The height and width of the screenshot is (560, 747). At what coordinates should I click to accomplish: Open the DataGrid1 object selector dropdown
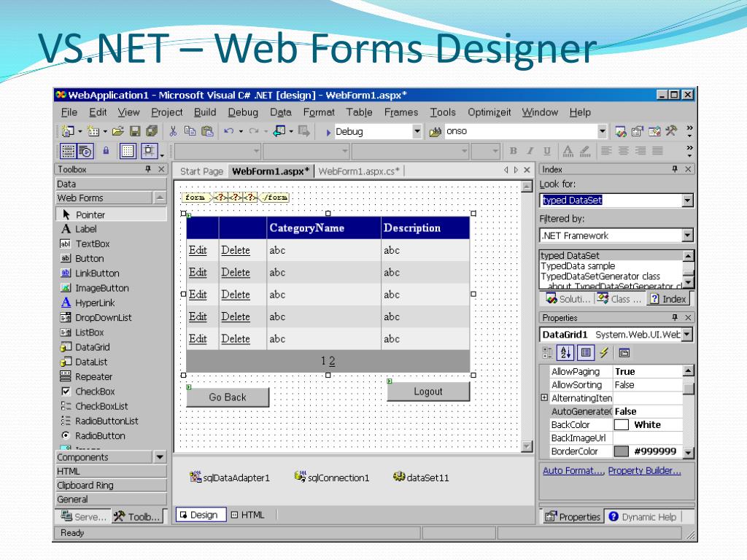(x=687, y=334)
